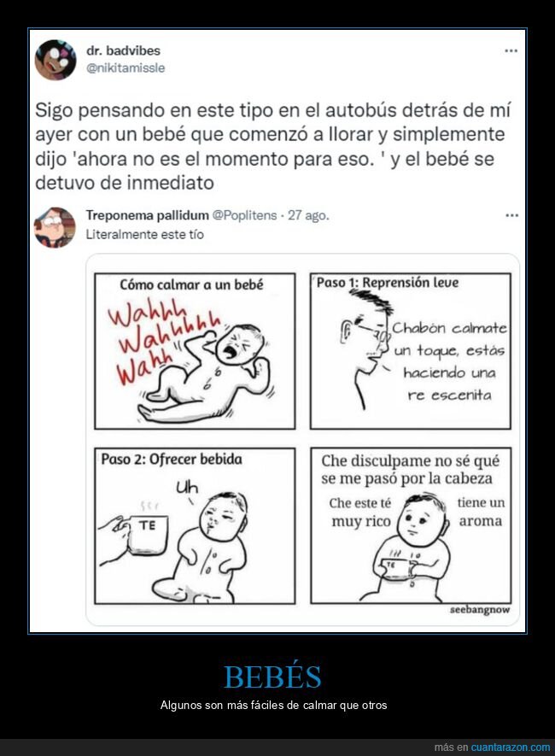Open Treponema pallidum's profile avatar
This screenshot has width=555, height=756.
pos(55,227)
